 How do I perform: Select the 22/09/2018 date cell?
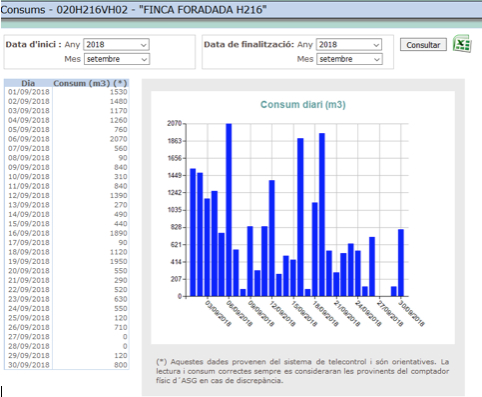point(29,290)
